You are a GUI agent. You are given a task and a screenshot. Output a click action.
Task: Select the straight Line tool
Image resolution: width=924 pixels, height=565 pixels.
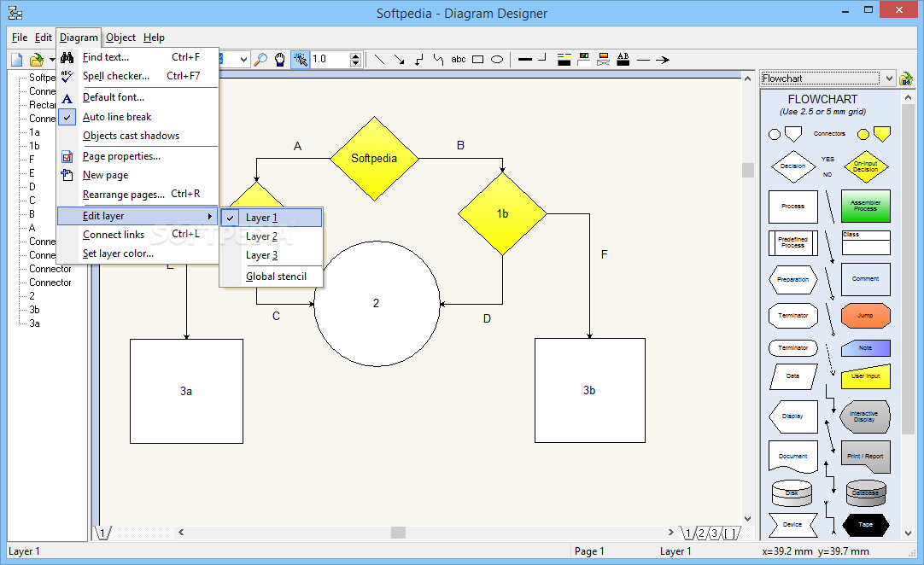pyautogui.click(x=379, y=60)
